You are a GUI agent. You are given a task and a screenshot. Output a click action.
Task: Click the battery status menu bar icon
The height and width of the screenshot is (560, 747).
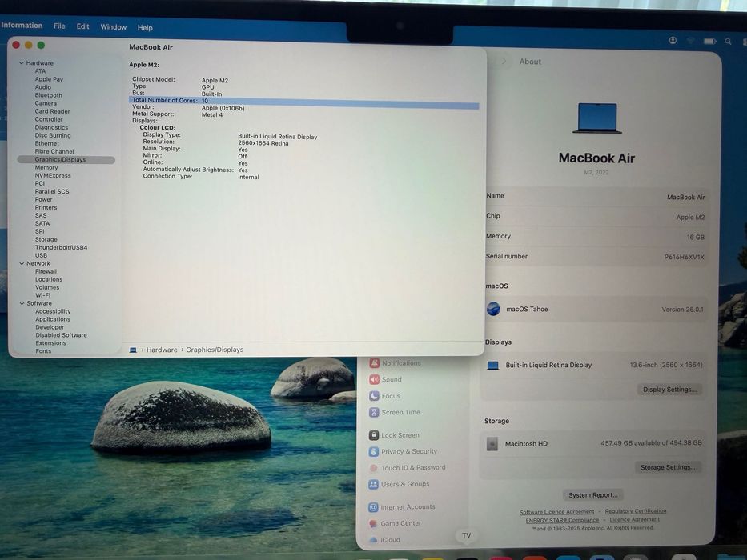click(x=710, y=41)
